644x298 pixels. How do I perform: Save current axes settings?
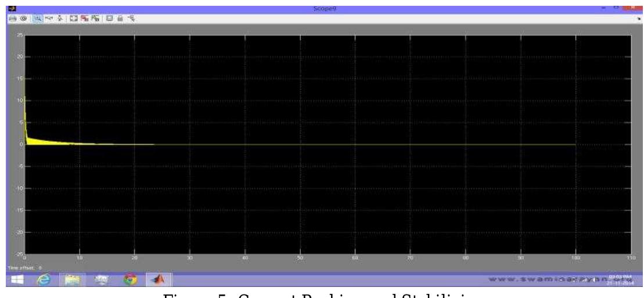click(85, 19)
